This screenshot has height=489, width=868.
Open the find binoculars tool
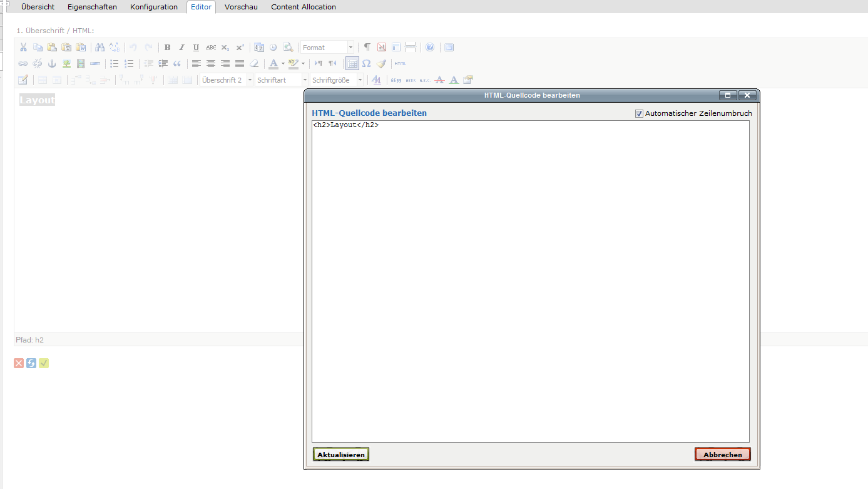tap(100, 48)
